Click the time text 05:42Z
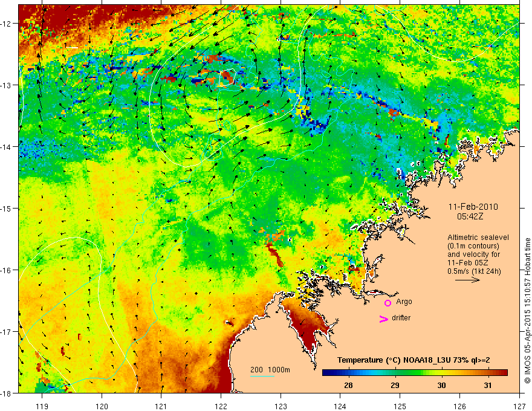This screenshot has width=532, height=411. point(470,216)
